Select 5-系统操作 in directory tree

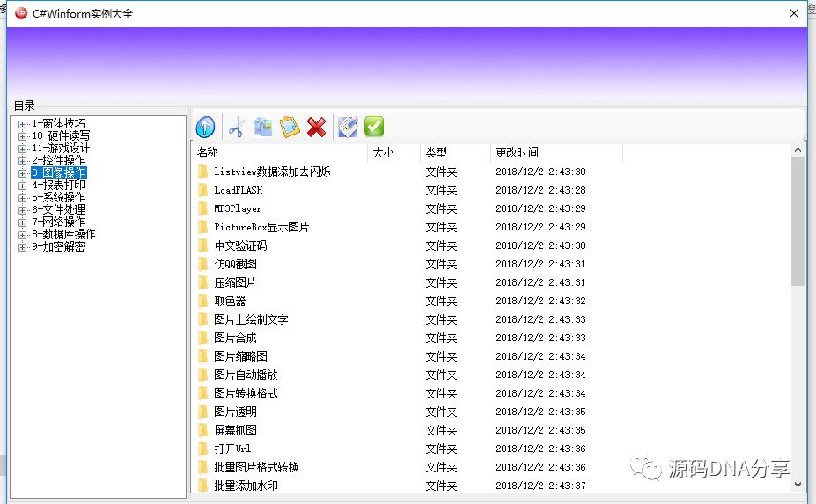coord(58,197)
